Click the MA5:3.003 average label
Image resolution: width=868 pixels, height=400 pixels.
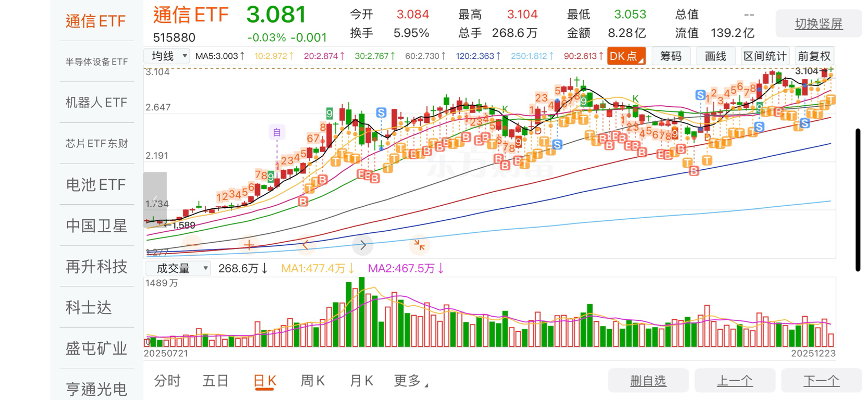220,56
